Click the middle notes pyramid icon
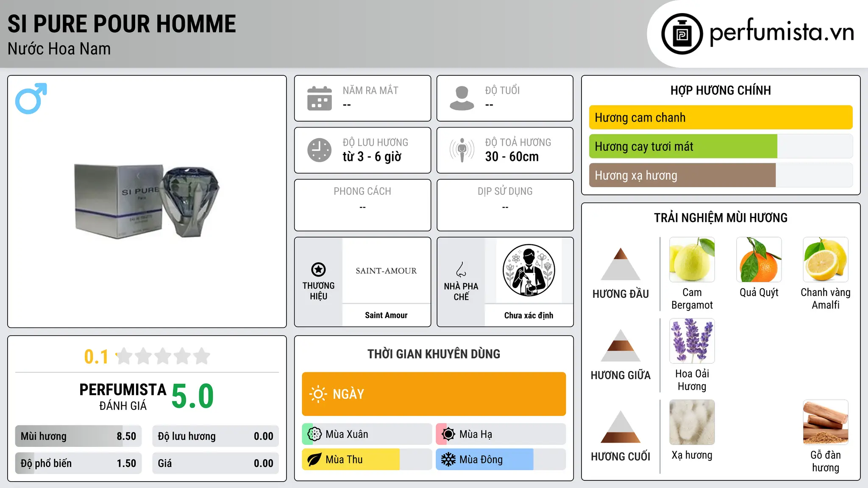The width and height of the screenshot is (868, 488). tap(620, 345)
